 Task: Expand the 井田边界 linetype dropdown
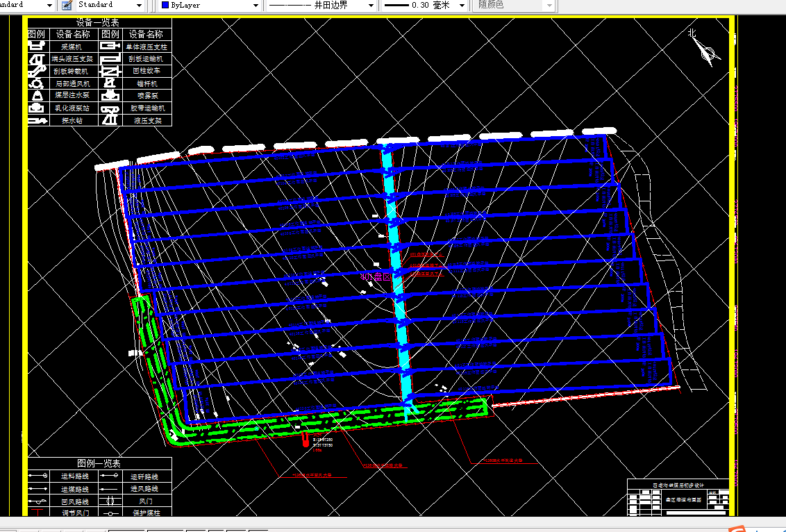[x=371, y=5]
